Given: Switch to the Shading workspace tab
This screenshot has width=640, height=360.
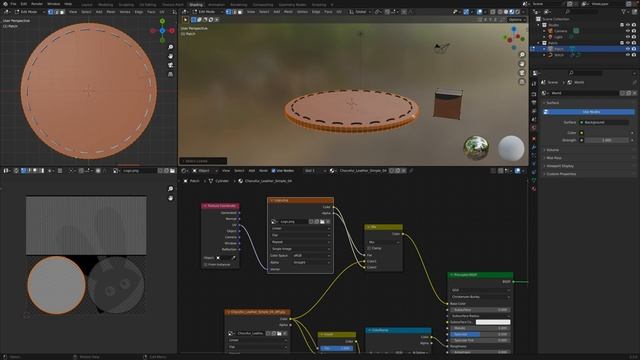Looking at the screenshot, I should 196,4.
